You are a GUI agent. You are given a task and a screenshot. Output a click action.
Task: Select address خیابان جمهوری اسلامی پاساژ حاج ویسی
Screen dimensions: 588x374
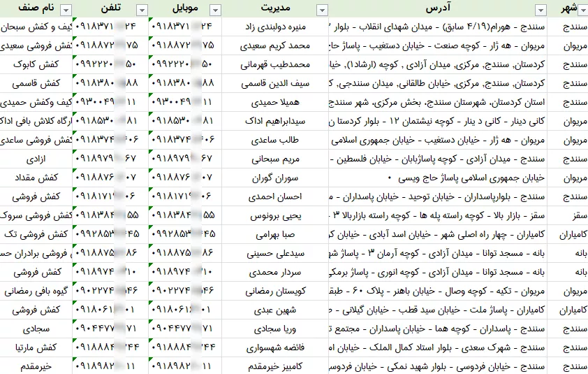(438, 178)
